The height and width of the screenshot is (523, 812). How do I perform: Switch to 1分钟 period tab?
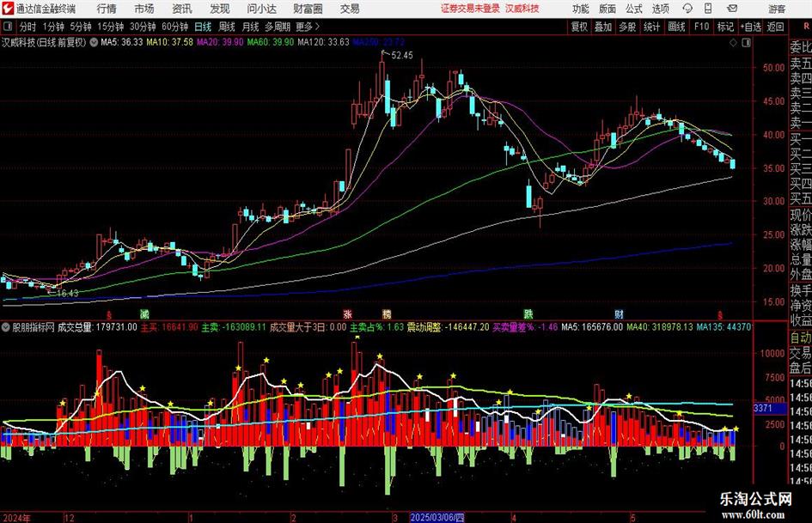[x=53, y=27]
